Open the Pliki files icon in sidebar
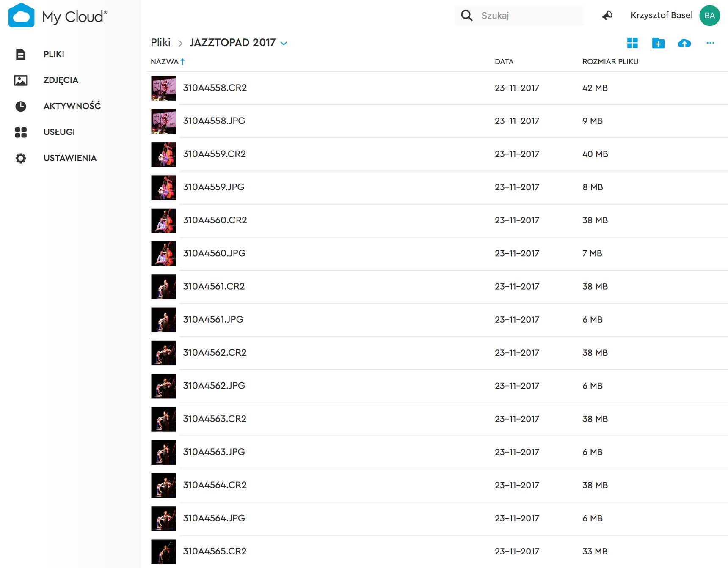The width and height of the screenshot is (728, 568). [x=21, y=55]
